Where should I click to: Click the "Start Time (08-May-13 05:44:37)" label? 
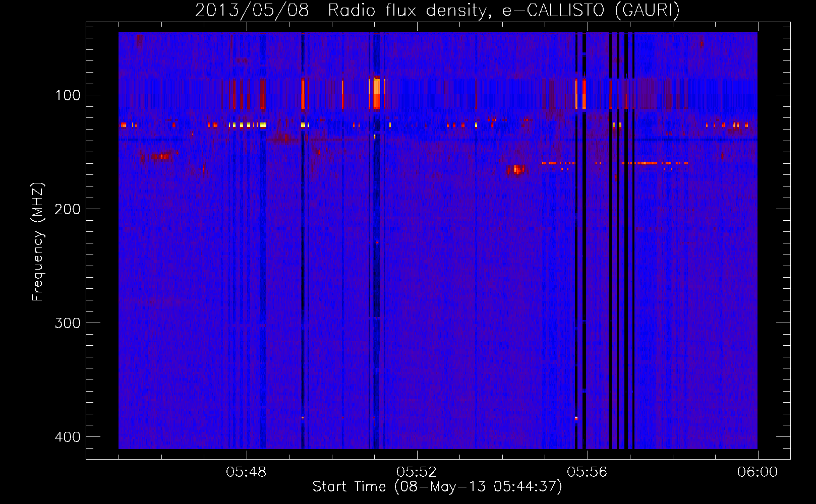click(437, 487)
